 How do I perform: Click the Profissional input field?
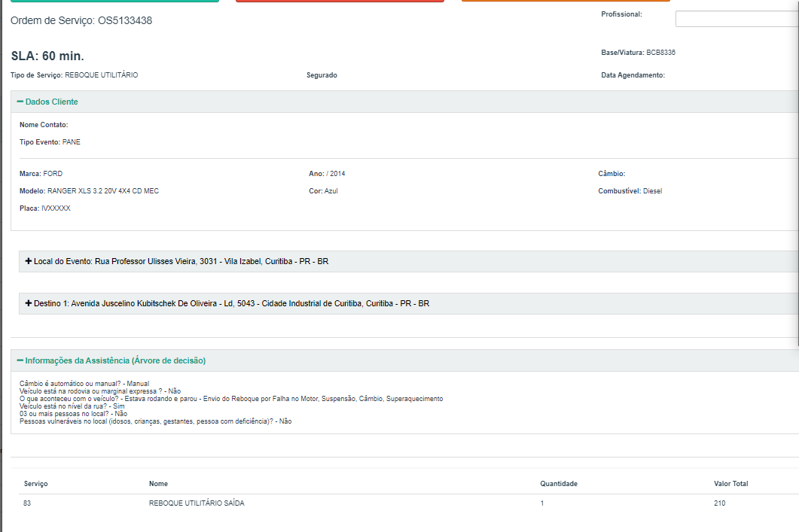tap(736, 19)
